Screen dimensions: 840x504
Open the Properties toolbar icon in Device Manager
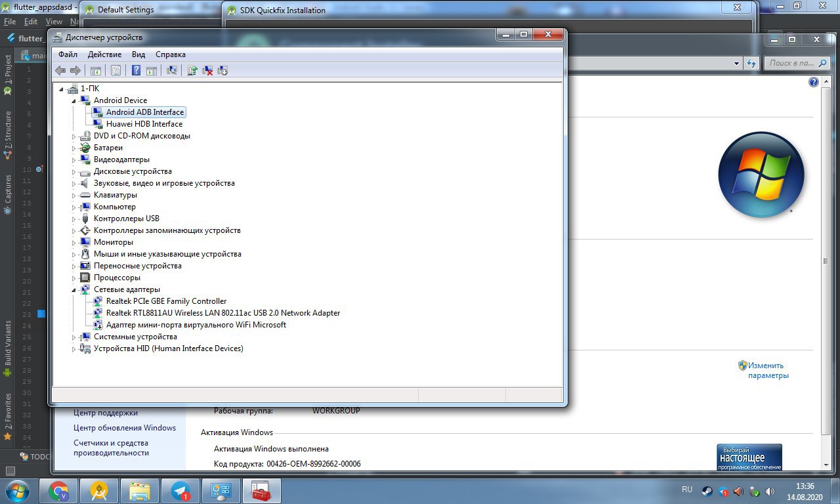pyautogui.click(x=115, y=70)
